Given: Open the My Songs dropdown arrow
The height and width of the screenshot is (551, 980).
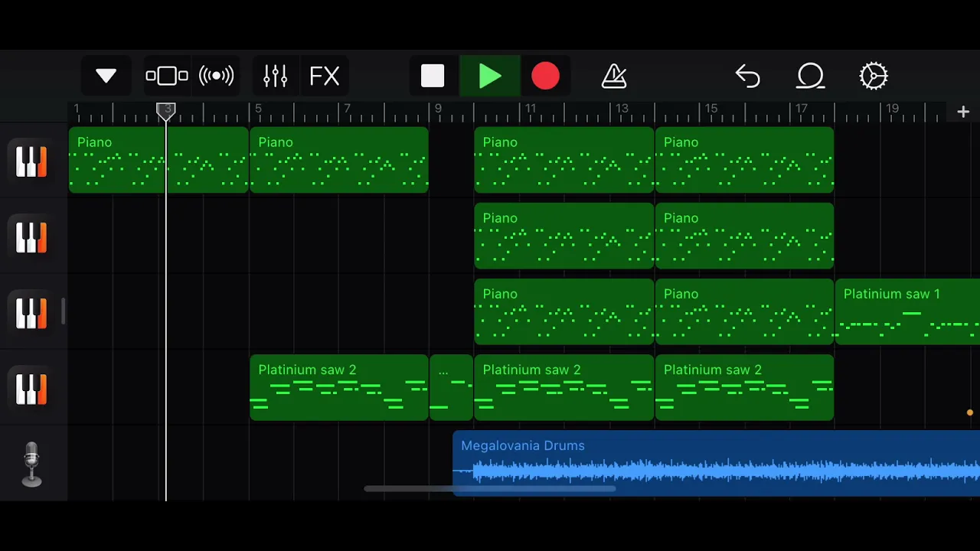Looking at the screenshot, I should [106, 76].
